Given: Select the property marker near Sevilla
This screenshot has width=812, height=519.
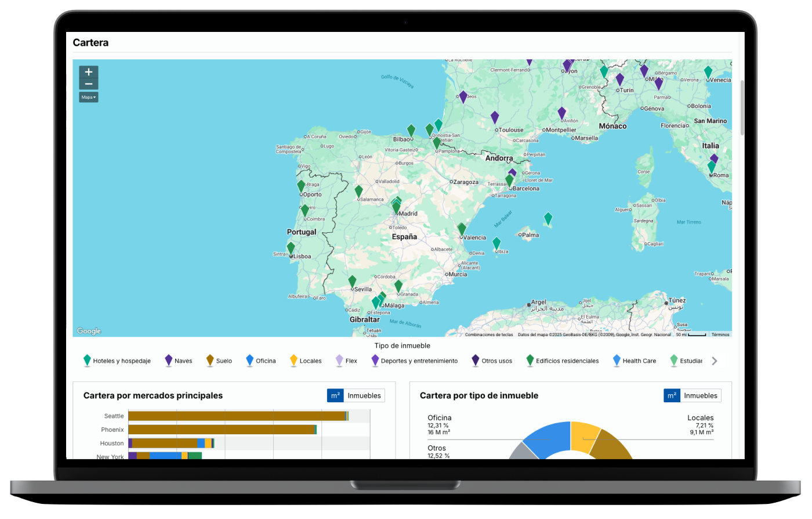Looking at the screenshot, I should pyautogui.click(x=352, y=282).
